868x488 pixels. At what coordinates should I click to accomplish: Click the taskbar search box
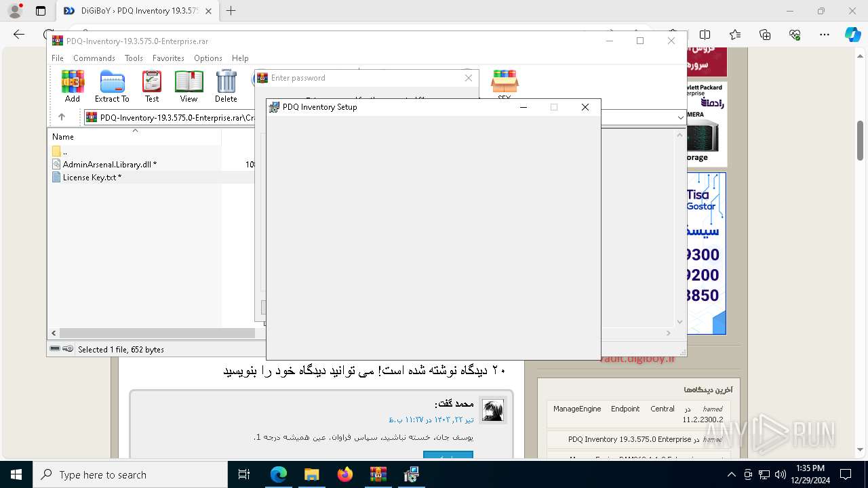130,474
